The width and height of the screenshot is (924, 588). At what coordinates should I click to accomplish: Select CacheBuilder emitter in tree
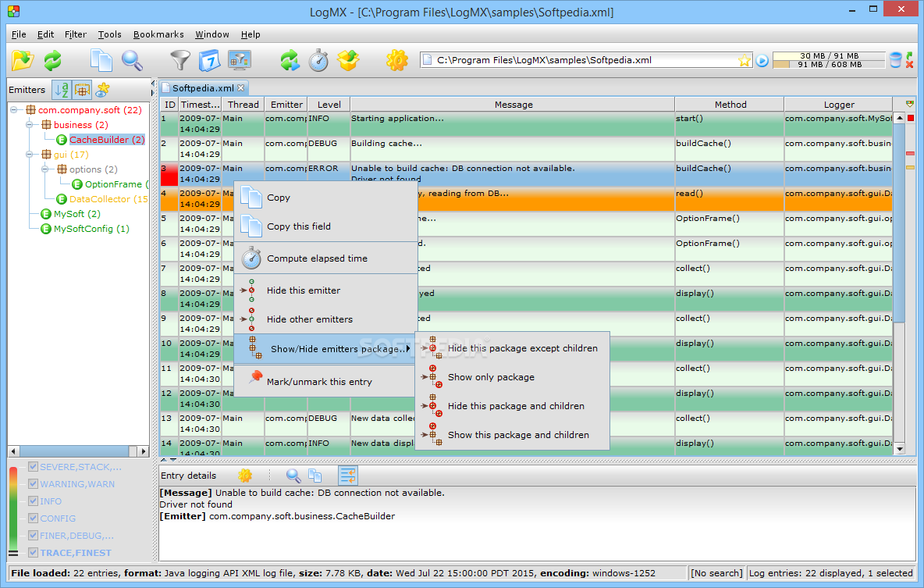coord(107,140)
